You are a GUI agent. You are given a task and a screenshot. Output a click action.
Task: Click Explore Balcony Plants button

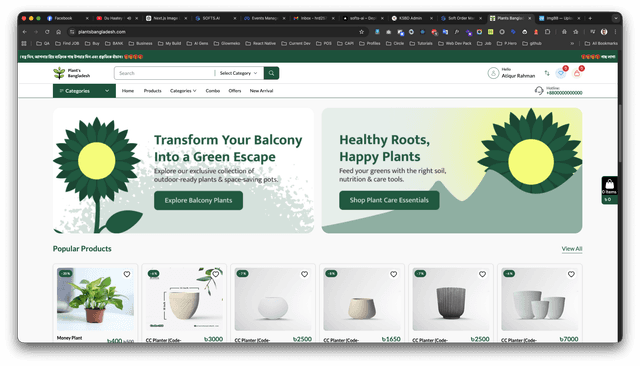[198, 200]
